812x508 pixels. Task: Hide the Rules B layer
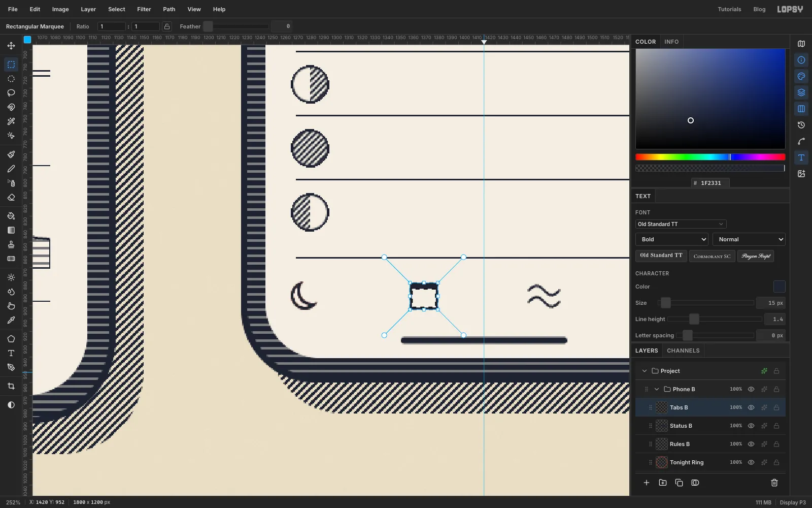(x=751, y=444)
